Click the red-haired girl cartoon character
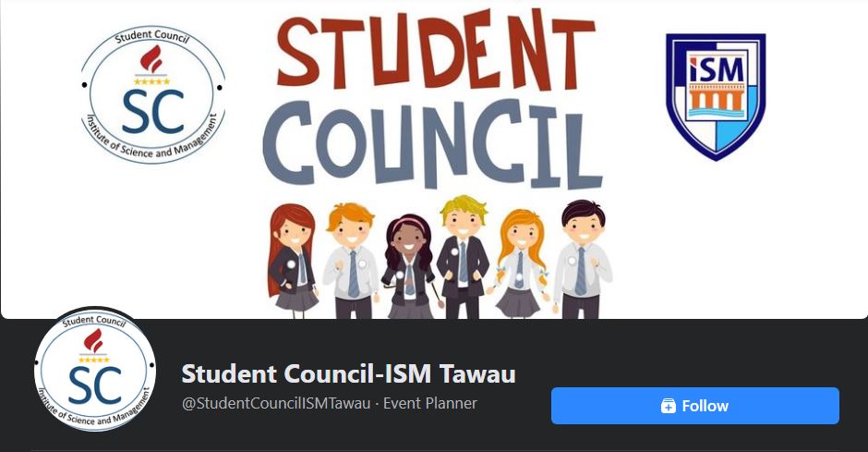Screen dimensions: 868x452 pos(293,261)
